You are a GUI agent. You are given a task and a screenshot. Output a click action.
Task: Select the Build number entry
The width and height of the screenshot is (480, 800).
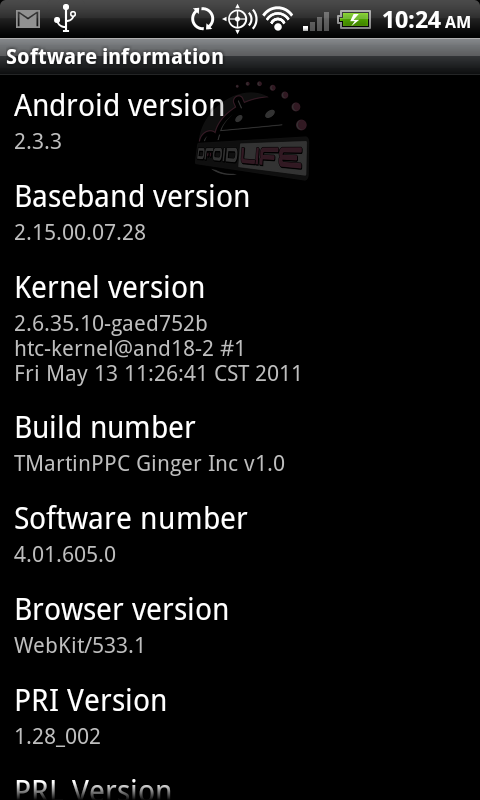(x=240, y=444)
